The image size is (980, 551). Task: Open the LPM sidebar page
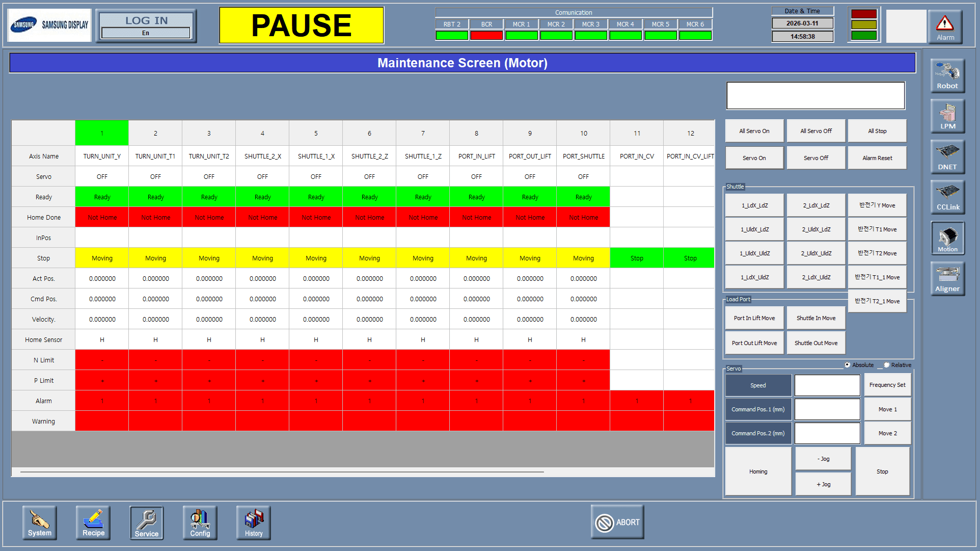click(x=947, y=116)
